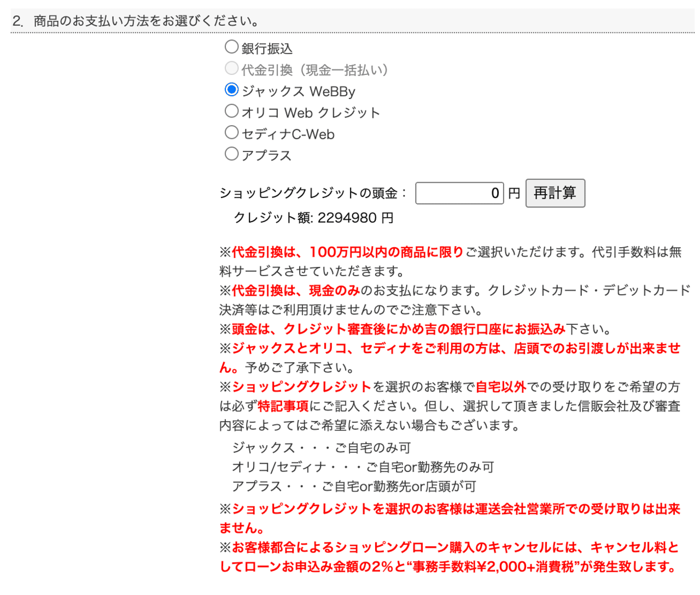Select the ジャックス WeBBy radio button
Viewport: 700px width, 595px height.
tap(231, 89)
